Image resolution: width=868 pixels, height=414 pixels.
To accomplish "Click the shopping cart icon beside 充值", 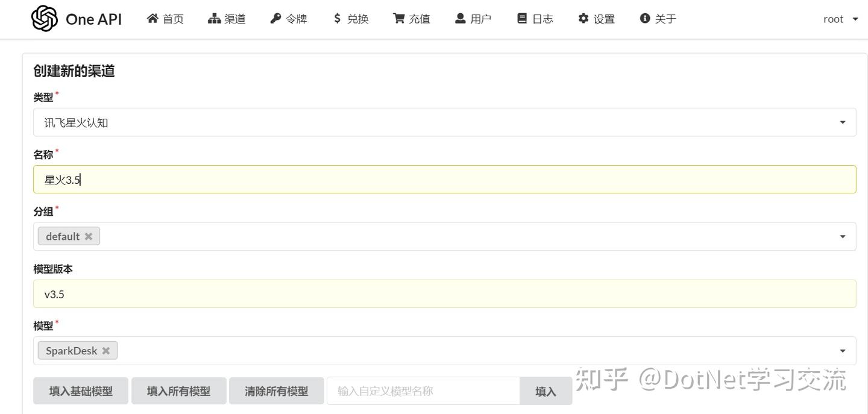I will 397,18.
